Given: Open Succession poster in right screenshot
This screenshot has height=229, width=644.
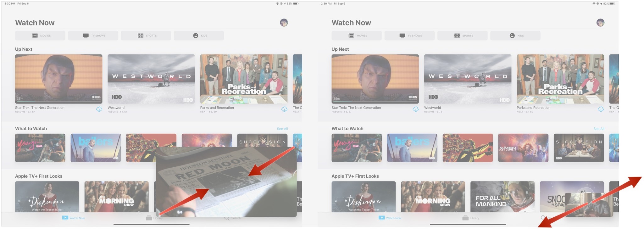Looking at the screenshot, I should [x=579, y=148].
